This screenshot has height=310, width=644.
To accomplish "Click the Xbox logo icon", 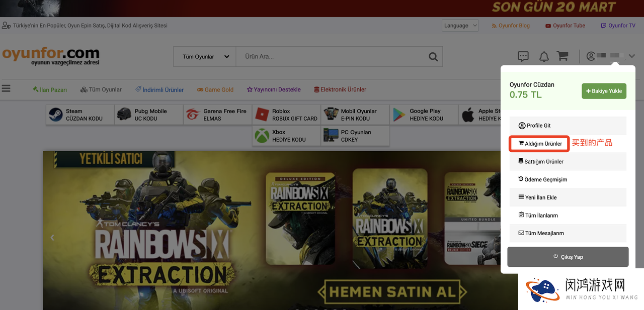I will [262, 136].
